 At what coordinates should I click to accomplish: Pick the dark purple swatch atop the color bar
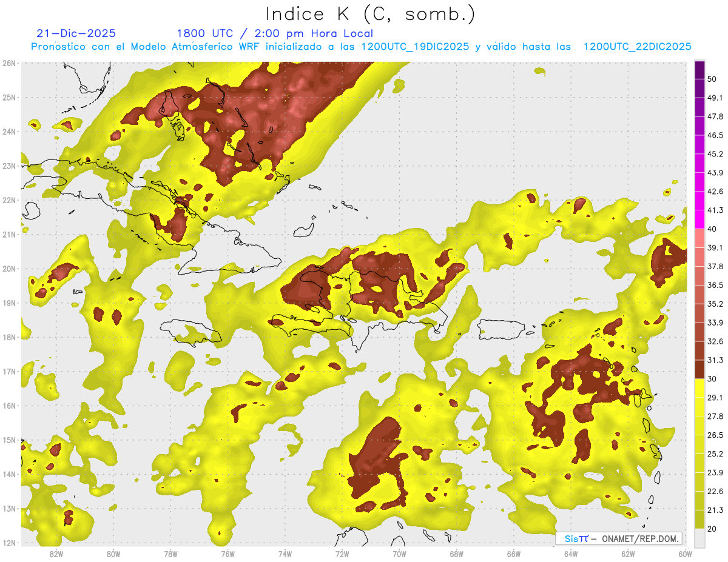699,70
